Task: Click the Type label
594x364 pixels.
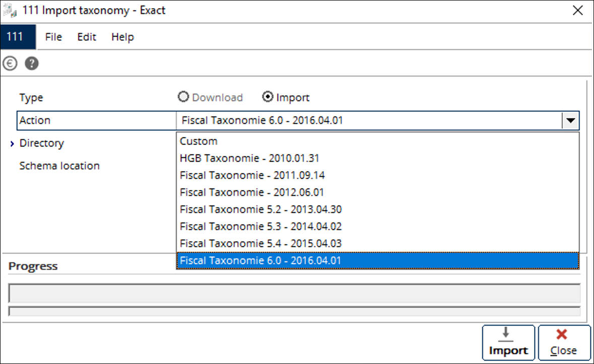Action: coord(31,98)
